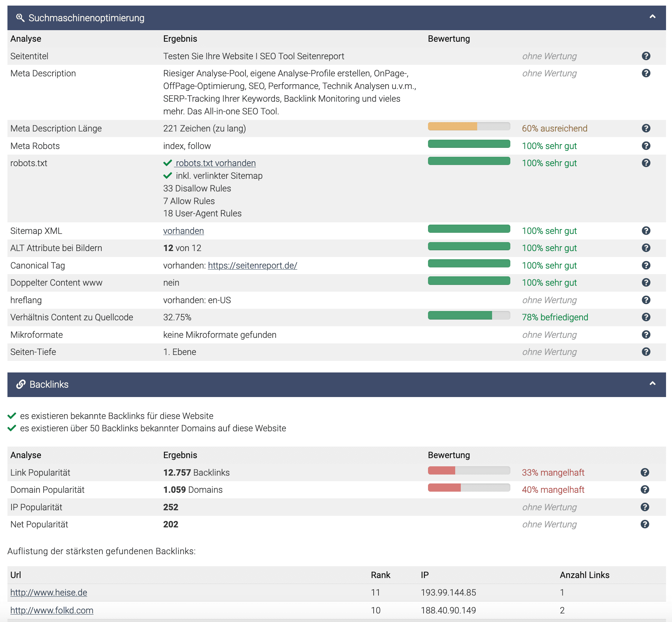Open help for Canonical Tag rating
The width and height of the screenshot is (672, 622).
pyautogui.click(x=646, y=265)
